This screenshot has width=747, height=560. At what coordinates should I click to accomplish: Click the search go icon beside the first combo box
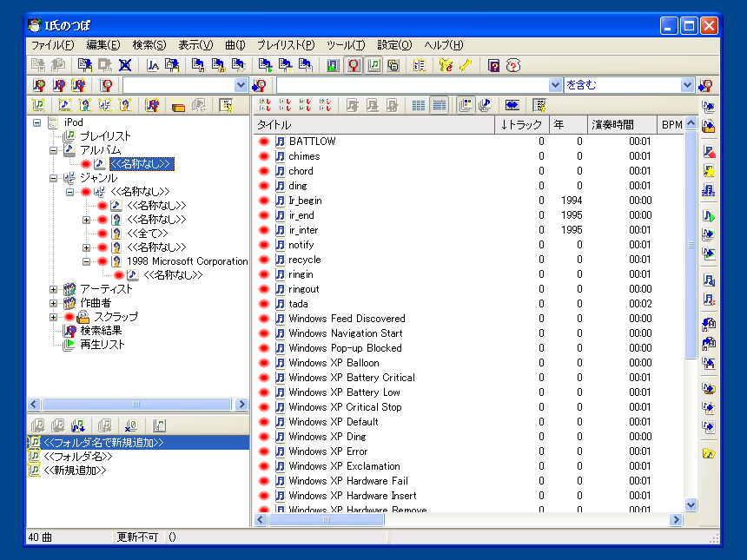point(259,85)
